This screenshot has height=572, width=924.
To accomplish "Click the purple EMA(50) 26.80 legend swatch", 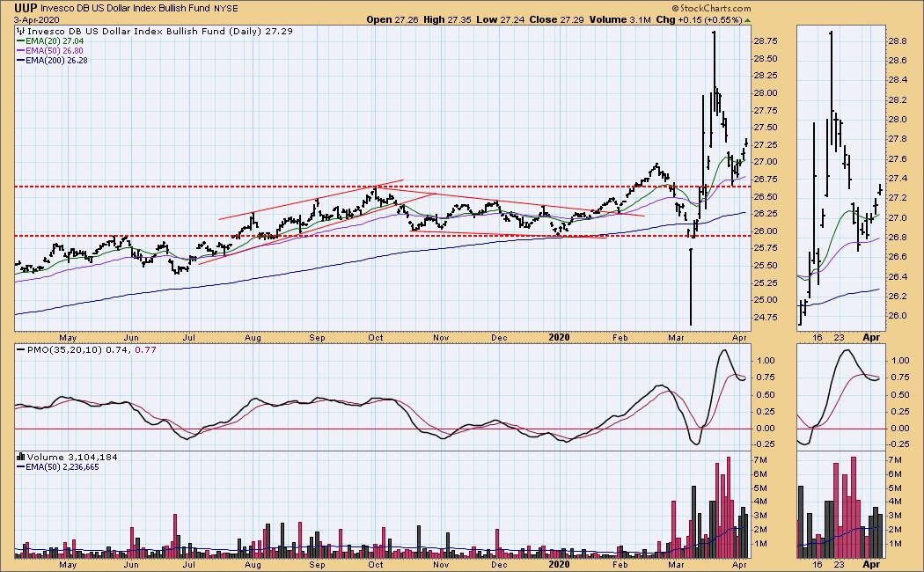I will tap(20, 51).
